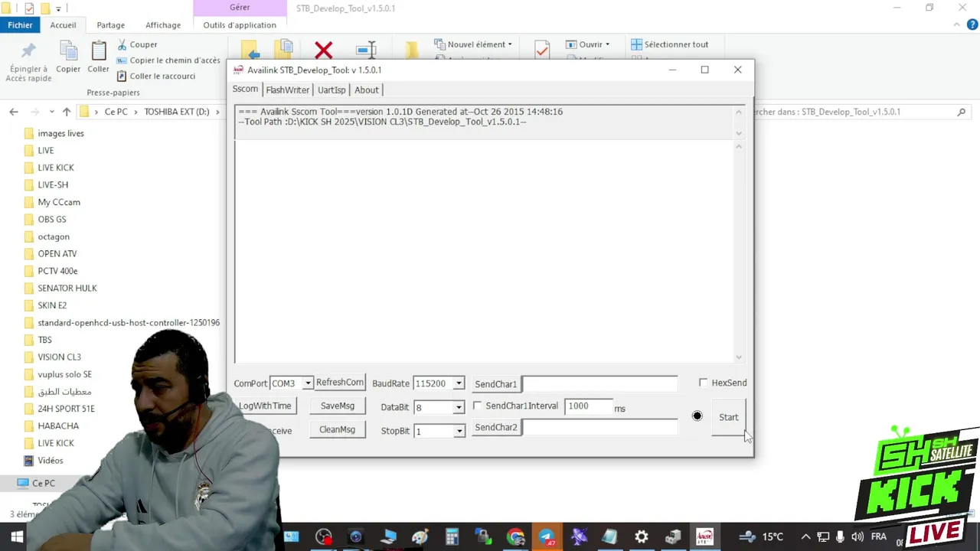
Task: Open the About tab
Action: 366,90
